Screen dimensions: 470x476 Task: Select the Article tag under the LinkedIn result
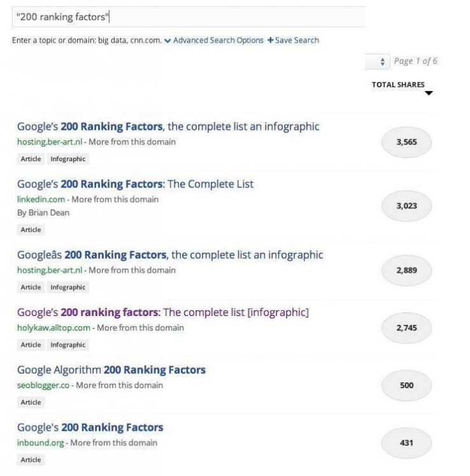[x=31, y=229]
